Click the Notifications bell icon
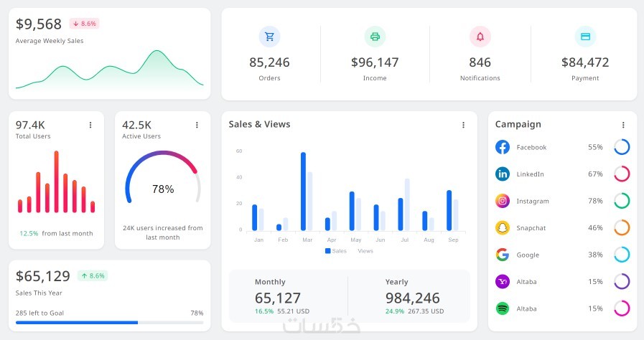Viewport: 644px width, 340px height. [x=480, y=37]
